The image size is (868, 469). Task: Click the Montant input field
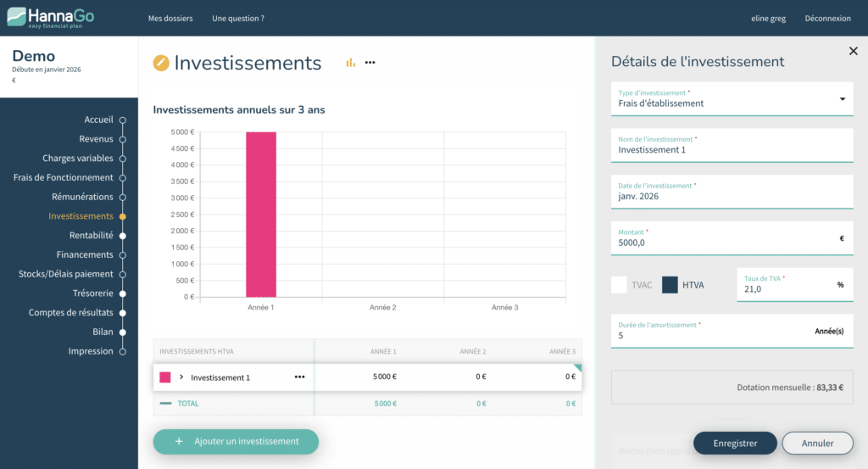click(732, 238)
